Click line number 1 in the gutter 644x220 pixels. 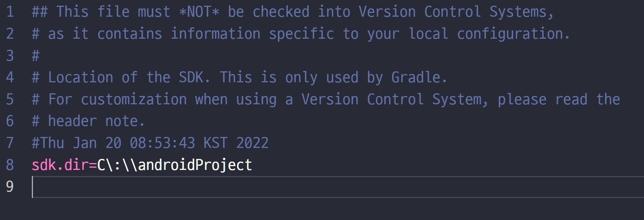[10, 12]
